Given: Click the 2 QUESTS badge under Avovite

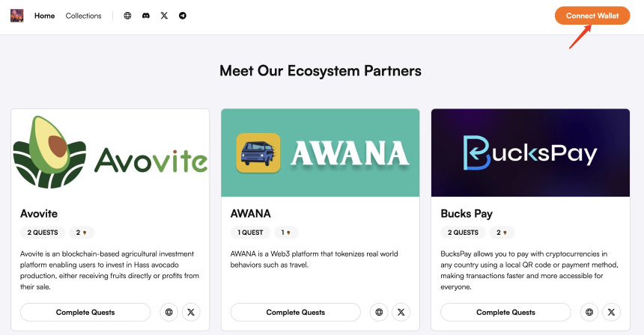Looking at the screenshot, I should click(x=43, y=233).
